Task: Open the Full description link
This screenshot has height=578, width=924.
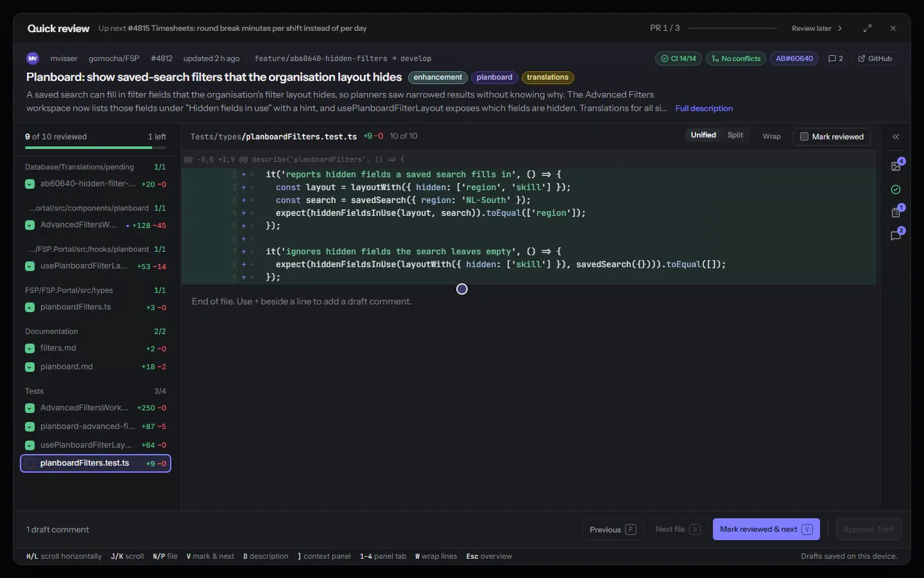Action: click(x=704, y=109)
